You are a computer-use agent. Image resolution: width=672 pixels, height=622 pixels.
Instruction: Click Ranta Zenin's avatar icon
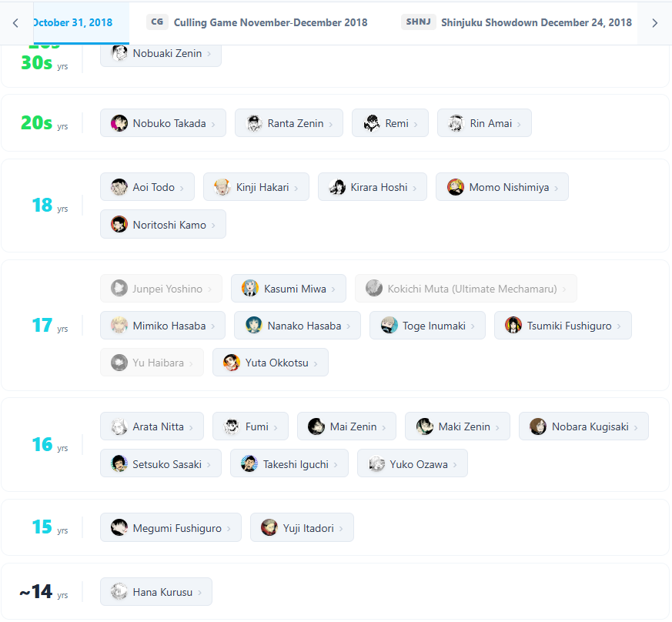pos(254,123)
